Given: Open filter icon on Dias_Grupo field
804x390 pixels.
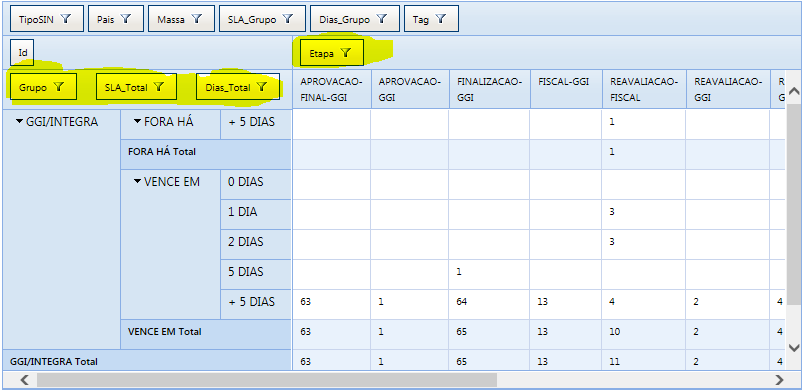Looking at the screenshot, I should (x=381, y=19).
